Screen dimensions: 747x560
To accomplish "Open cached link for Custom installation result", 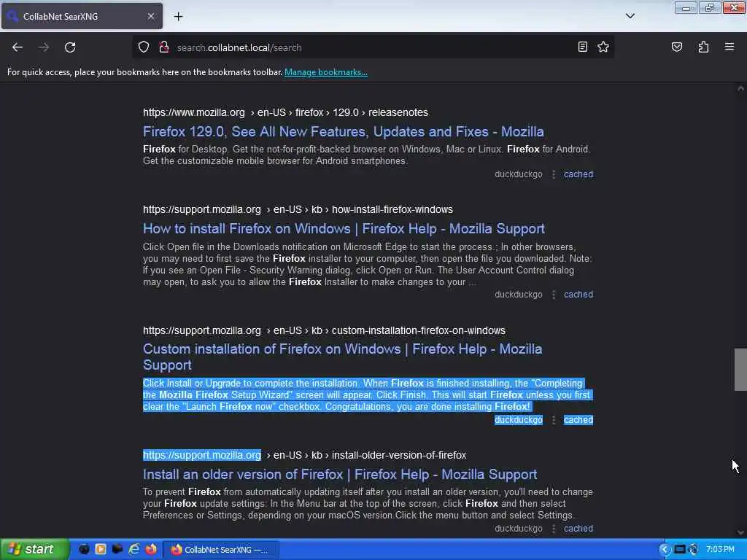I will coord(578,419).
